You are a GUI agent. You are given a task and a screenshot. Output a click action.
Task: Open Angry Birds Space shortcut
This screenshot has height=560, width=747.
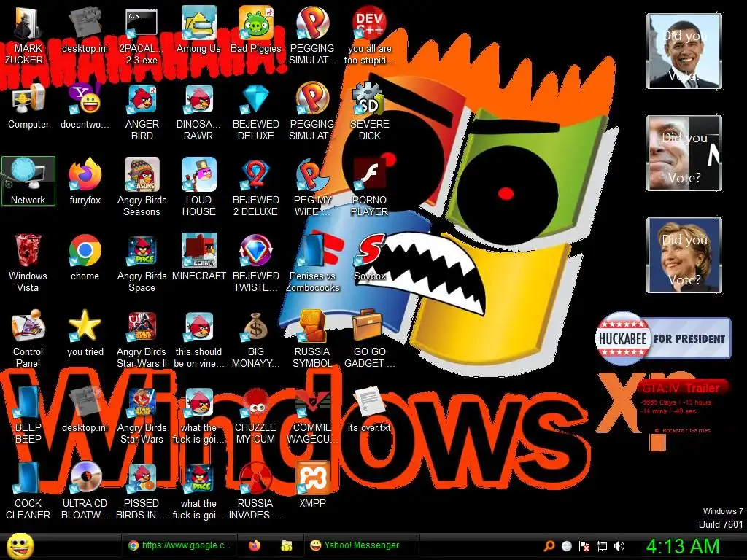tap(142, 262)
